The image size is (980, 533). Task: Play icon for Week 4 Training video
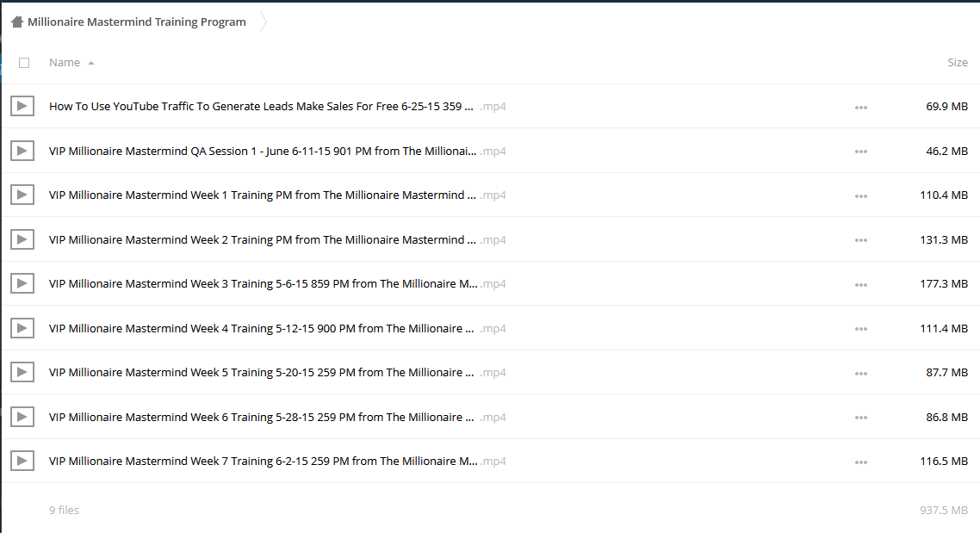[x=22, y=328]
